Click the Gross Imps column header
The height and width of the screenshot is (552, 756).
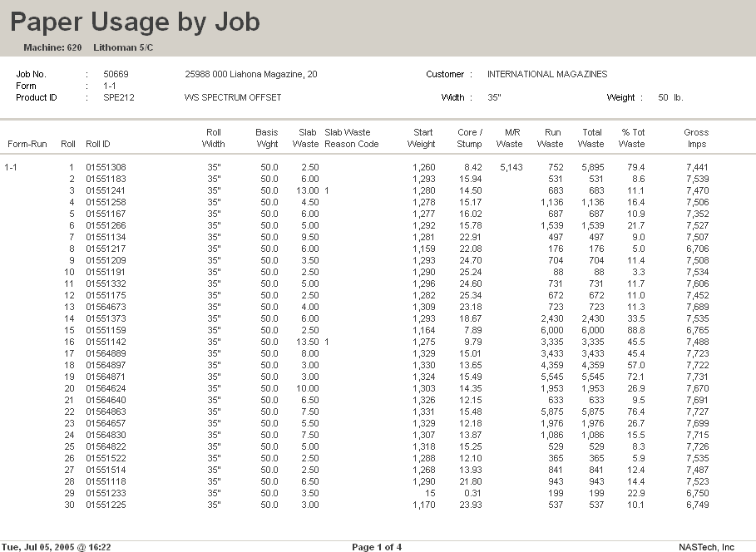[x=696, y=138]
